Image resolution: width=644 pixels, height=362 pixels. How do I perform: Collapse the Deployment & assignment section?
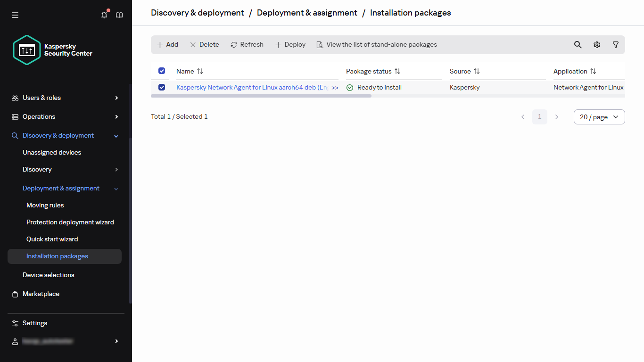click(x=116, y=188)
